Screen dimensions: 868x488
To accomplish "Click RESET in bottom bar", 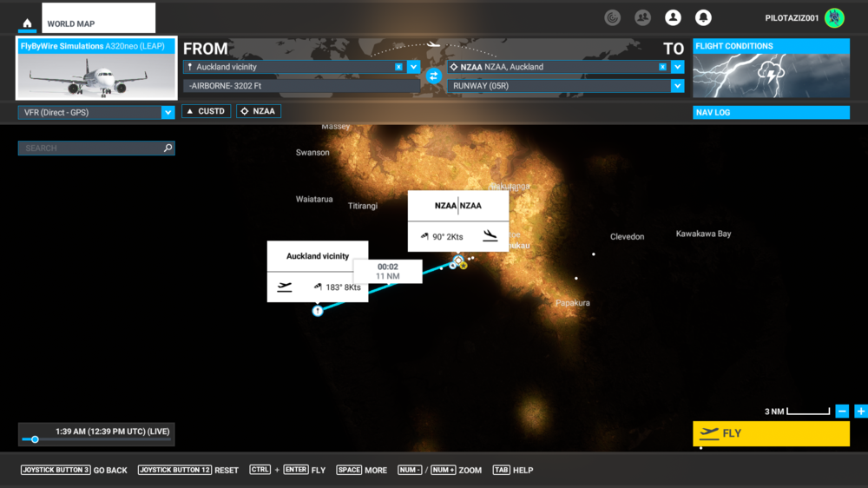I will (227, 471).
